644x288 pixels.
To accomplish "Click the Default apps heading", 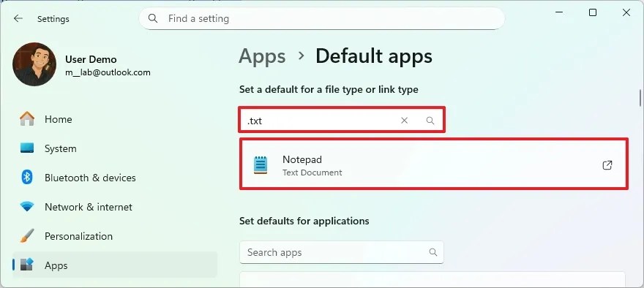I will [374, 56].
